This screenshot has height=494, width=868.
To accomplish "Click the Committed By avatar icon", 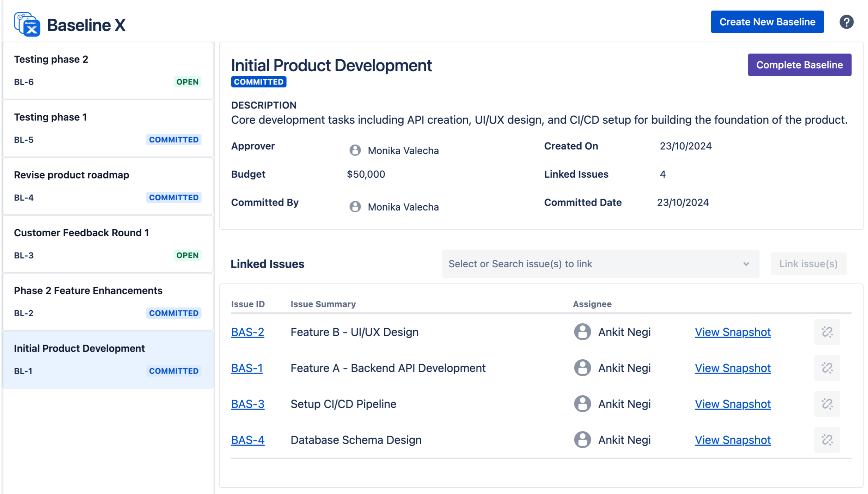I will [355, 207].
